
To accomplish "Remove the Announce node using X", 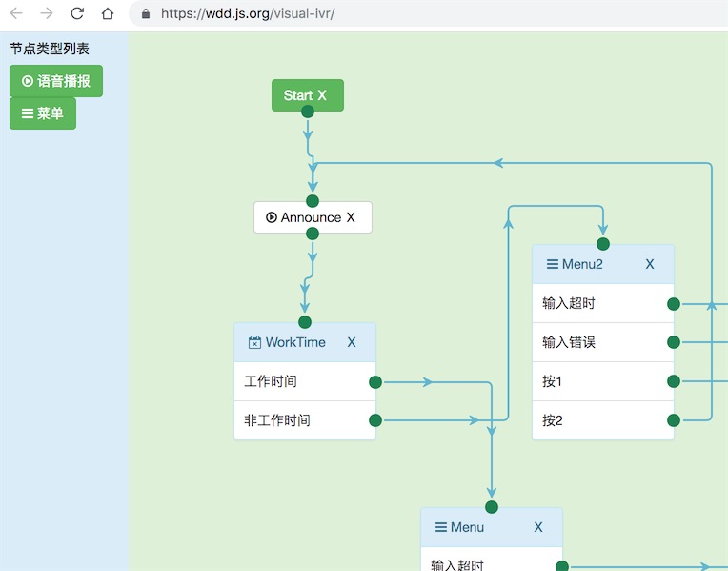I will click(351, 217).
